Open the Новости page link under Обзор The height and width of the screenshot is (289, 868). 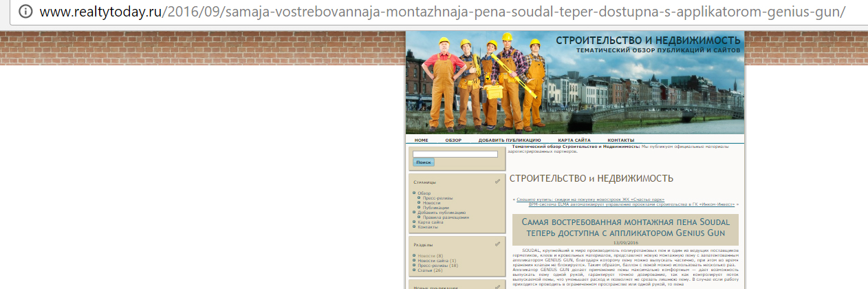(x=431, y=203)
